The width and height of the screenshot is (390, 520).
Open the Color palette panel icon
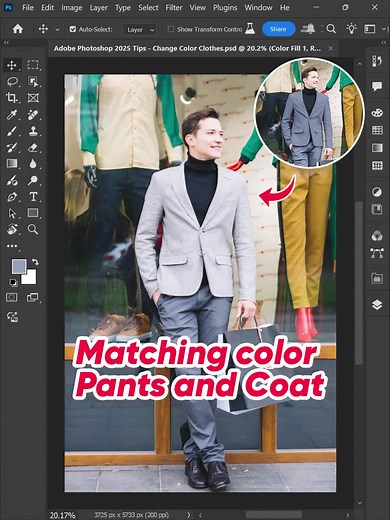(377, 113)
